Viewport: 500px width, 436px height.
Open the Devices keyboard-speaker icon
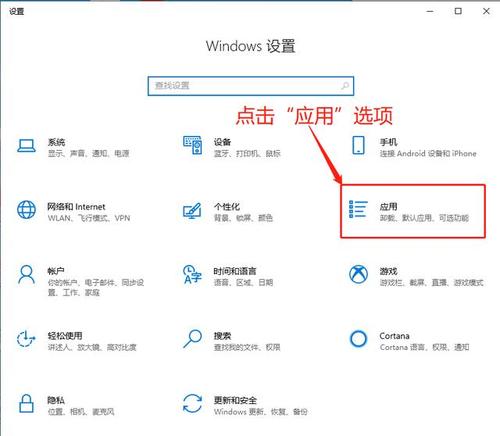coord(192,145)
